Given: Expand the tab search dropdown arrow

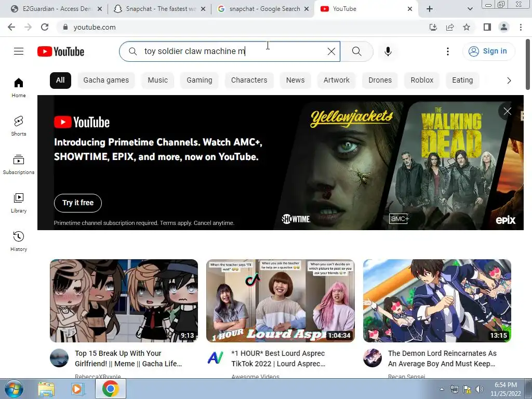Looking at the screenshot, I should (x=470, y=9).
